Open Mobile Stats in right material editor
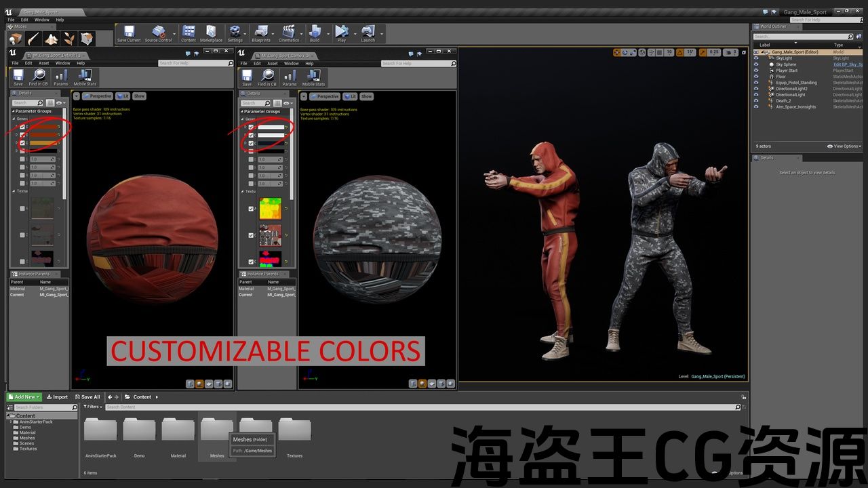The height and width of the screenshot is (488, 868). [x=313, y=77]
